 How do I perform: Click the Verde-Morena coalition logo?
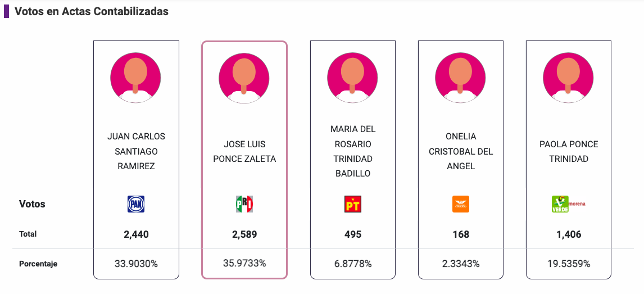click(x=568, y=204)
